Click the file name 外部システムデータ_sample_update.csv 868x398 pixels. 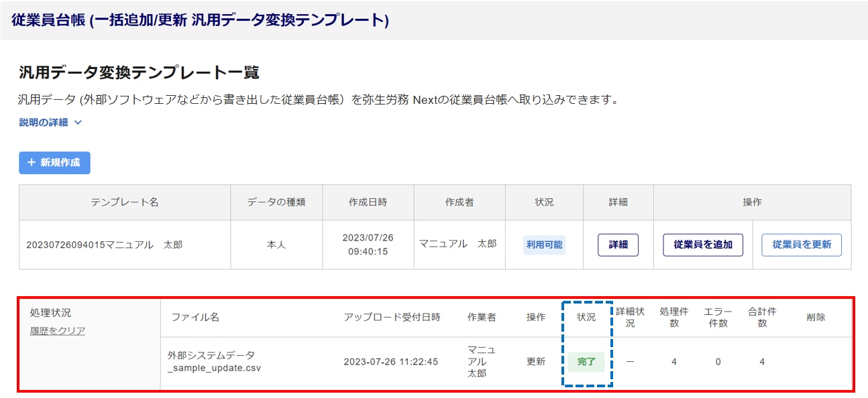pos(215,362)
